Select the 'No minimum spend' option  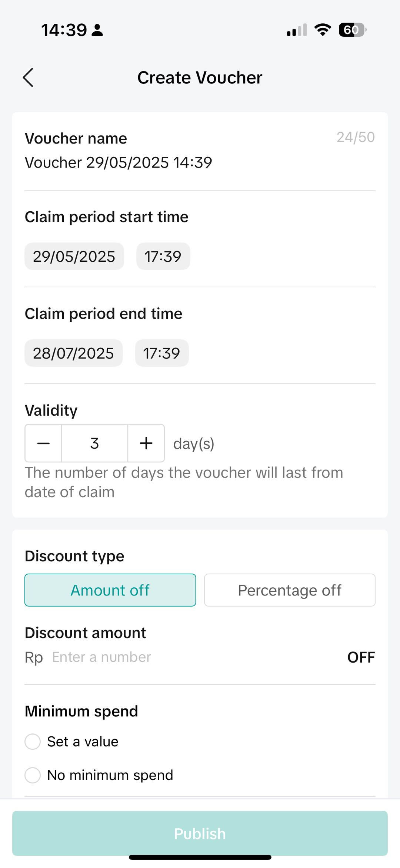click(x=33, y=775)
